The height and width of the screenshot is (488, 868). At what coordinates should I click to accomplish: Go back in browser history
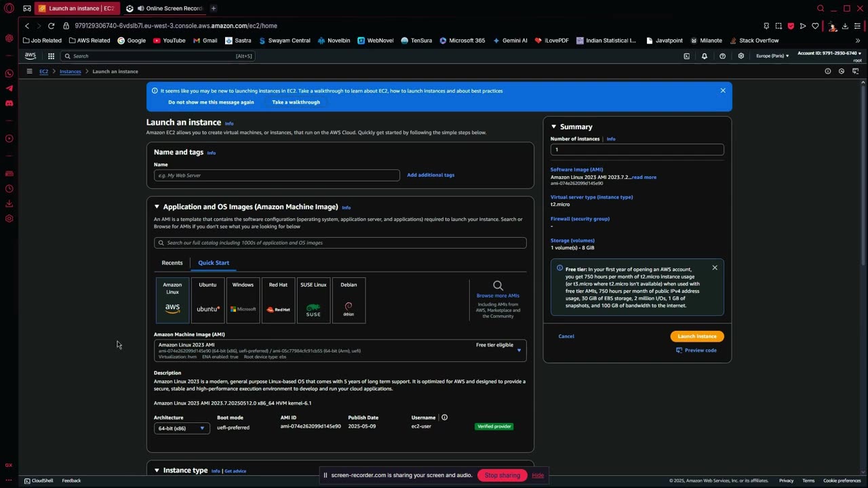pos(27,26)
